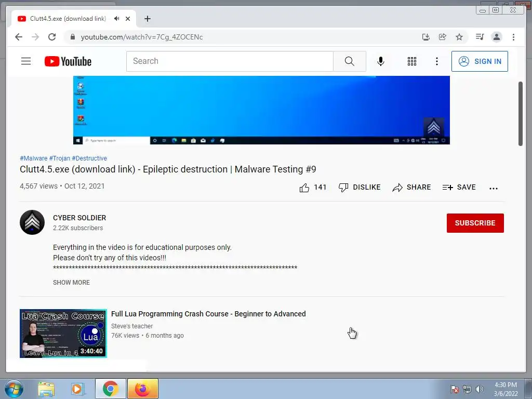Image resolution: width=532 pixels, height=399 pixels.
Task: Open the Lua Crash Course thumbnail
Action: click(63, 333)
